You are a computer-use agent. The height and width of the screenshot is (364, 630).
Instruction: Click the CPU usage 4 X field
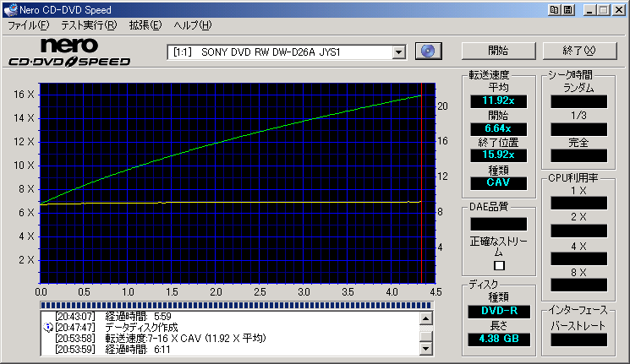[578, 258]
